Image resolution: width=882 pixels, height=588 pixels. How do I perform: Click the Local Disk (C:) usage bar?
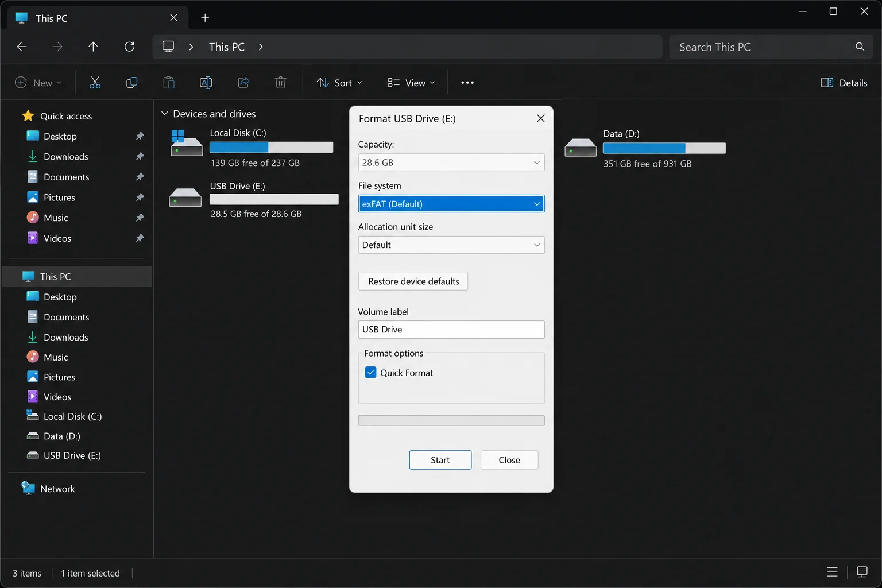272,147
